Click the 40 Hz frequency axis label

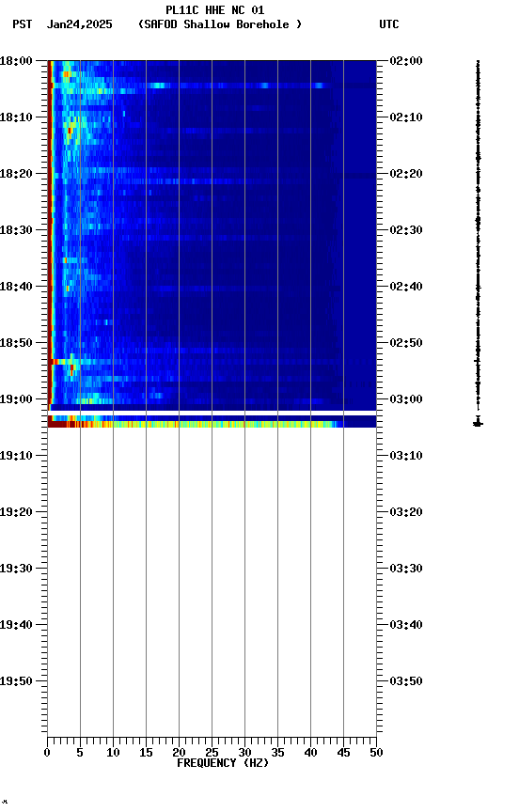[310, 754]
